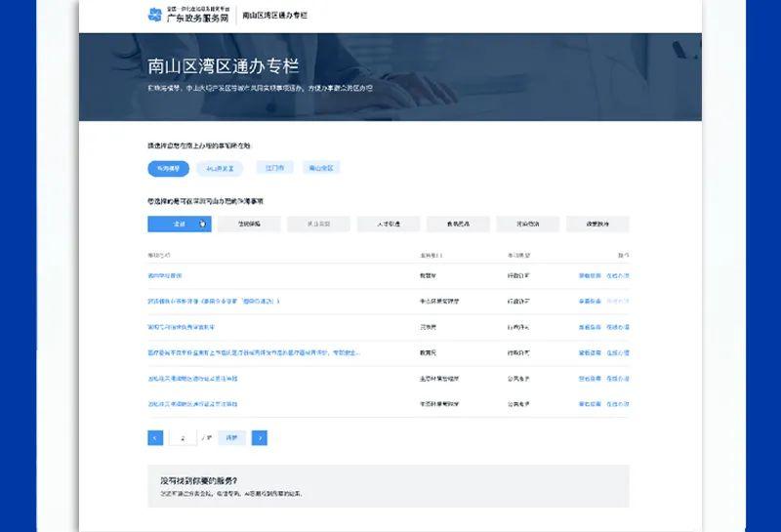Image resolution: width=781 pixels, height=532 pixels.
Task: Click 在线办理 for the last row
Action: pyautogui.click(x=617, y=403)
